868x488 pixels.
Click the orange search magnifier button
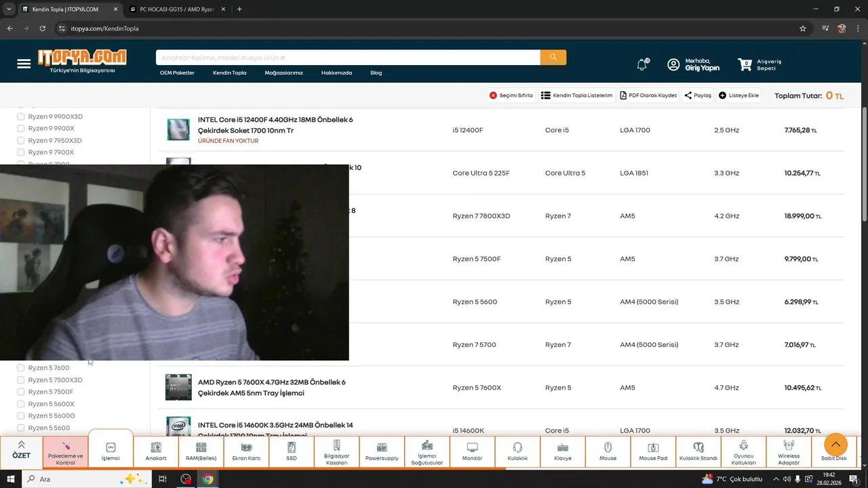tap(553, 58)
